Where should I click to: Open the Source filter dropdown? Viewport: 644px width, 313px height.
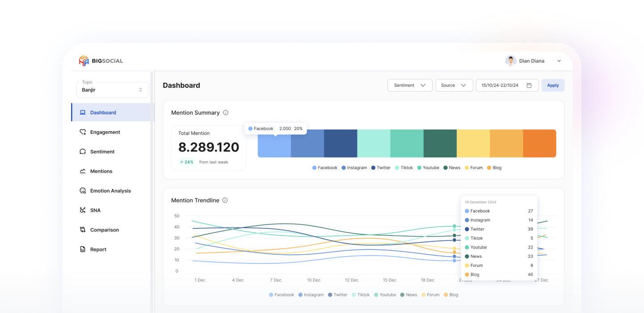pos(454,86)
